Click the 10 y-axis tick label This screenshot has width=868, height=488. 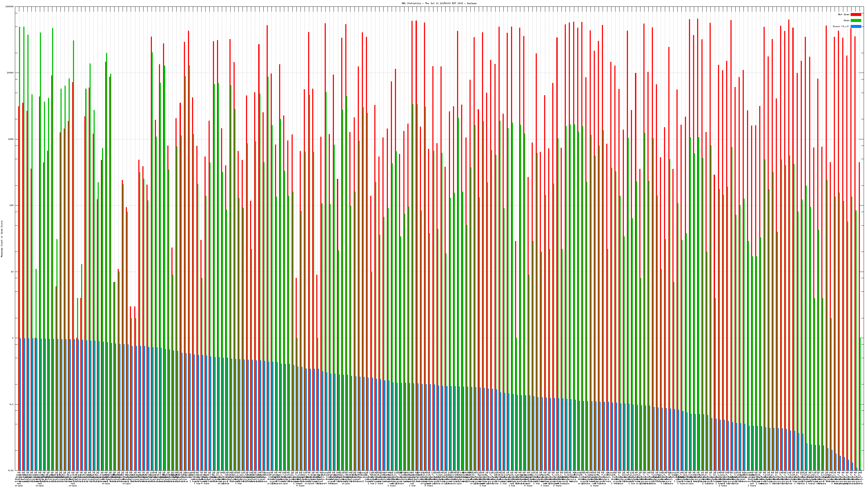13,272
